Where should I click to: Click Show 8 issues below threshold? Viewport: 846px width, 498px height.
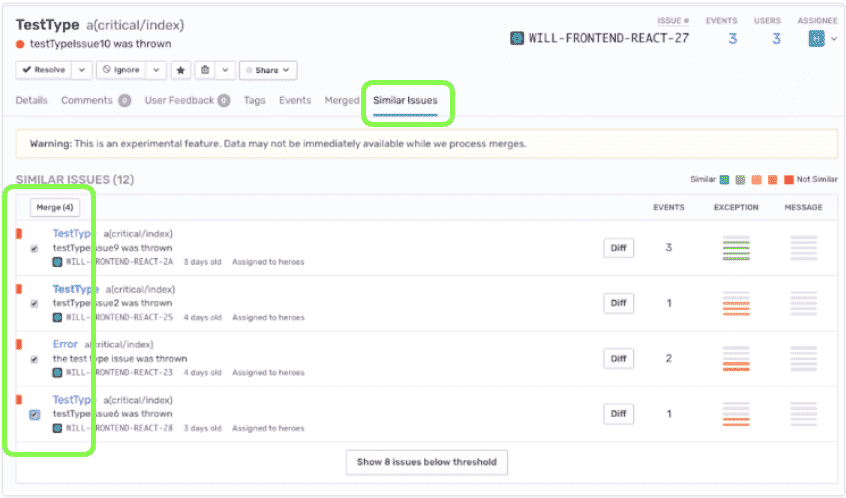coord(427,462)
